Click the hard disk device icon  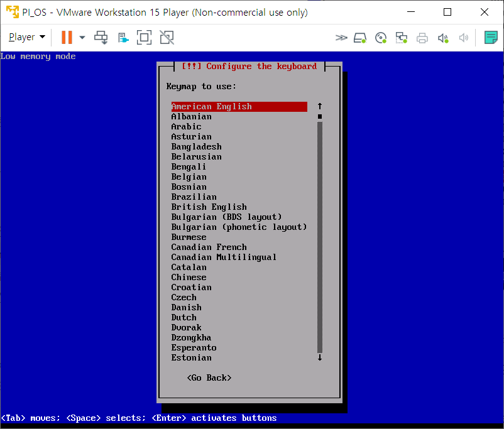point(359,38)
